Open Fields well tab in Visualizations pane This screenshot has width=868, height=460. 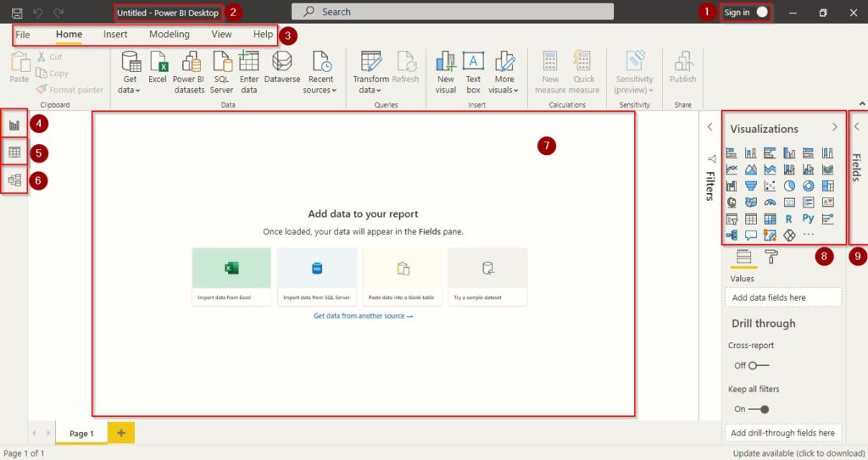(743, 257)
